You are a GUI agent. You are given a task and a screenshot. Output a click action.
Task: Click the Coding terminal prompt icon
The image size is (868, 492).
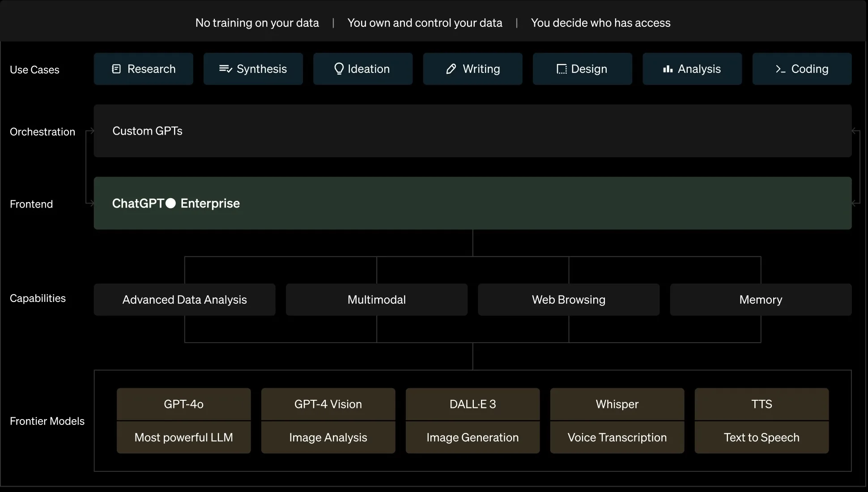(781, 69)
